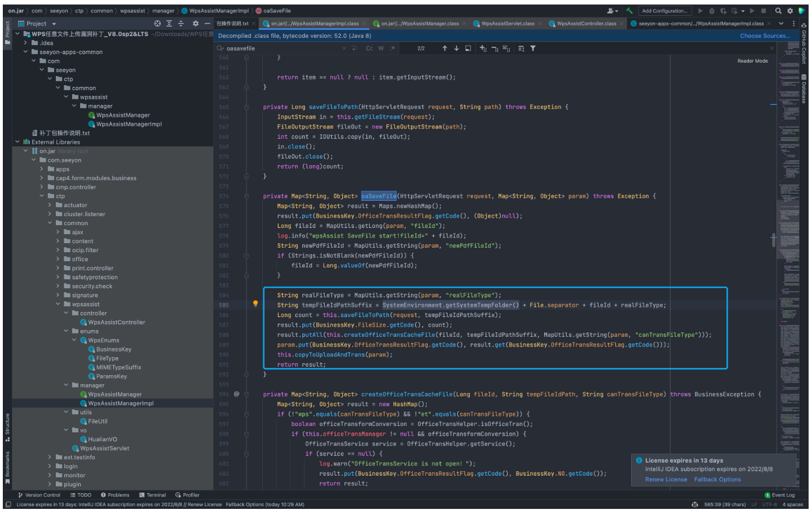Click Expand All in Project panel
The height and width of the screenshot is (514, 812).
[x=169, y=24]
